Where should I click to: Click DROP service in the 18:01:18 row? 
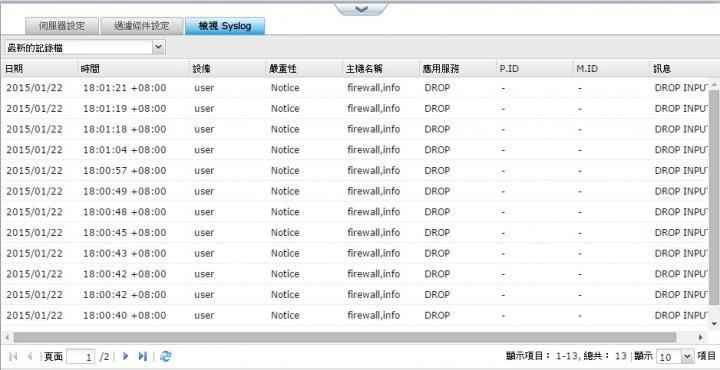click(437, 129)
